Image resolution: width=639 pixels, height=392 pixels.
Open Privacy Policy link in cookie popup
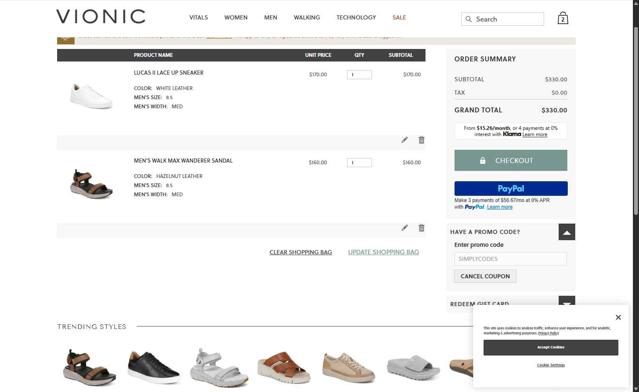[x=548, y=333]
